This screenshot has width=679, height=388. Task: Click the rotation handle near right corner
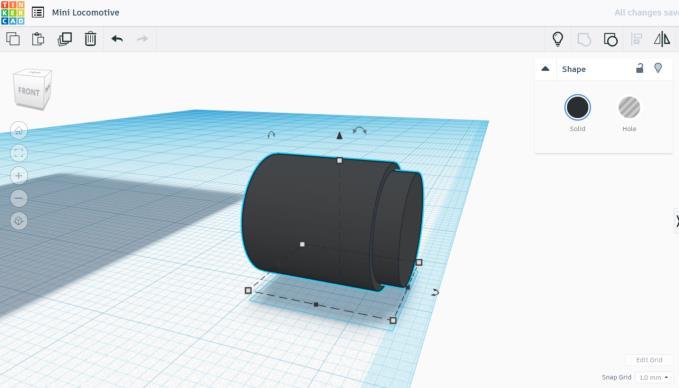435,292
